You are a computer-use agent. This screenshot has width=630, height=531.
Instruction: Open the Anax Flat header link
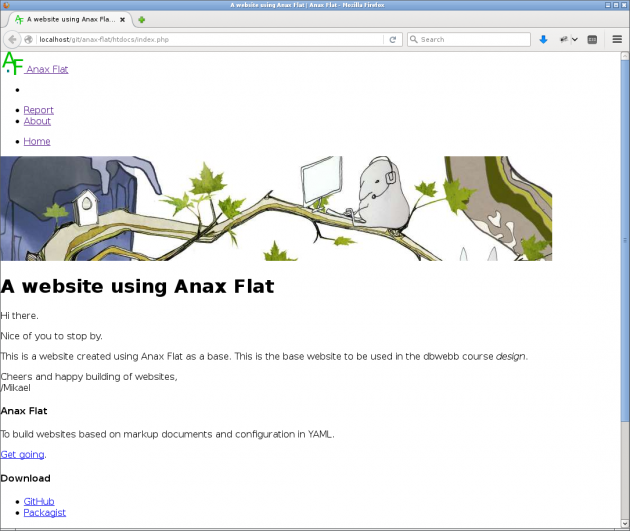(47, 69)
